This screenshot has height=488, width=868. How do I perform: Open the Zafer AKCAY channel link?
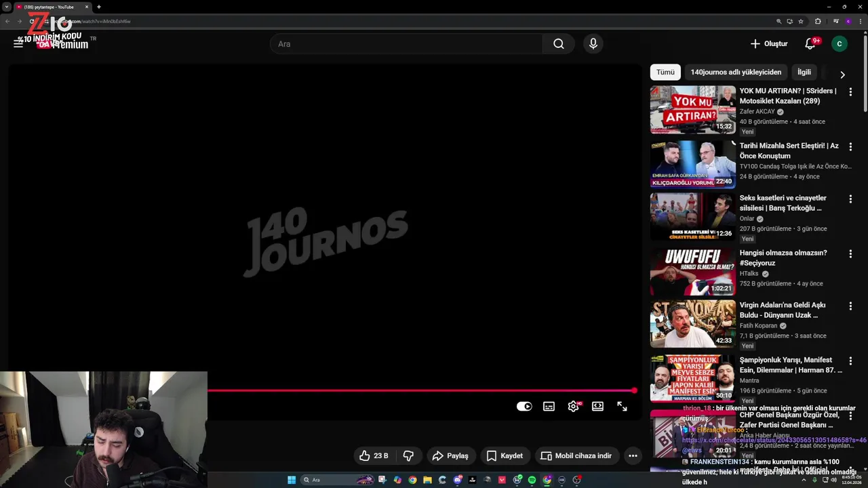(757, 112)
